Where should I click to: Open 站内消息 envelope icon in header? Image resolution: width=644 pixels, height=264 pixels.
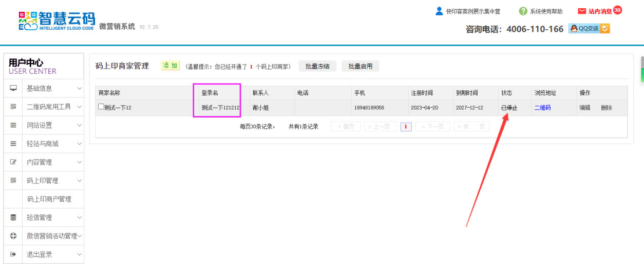click(582, 11)
